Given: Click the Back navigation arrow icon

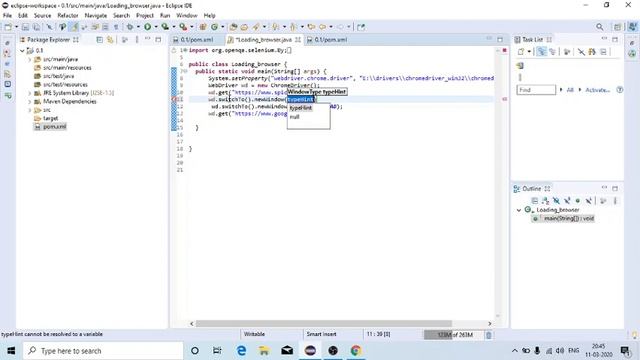Looking at the screenshot, I should [x=322, y=27].
